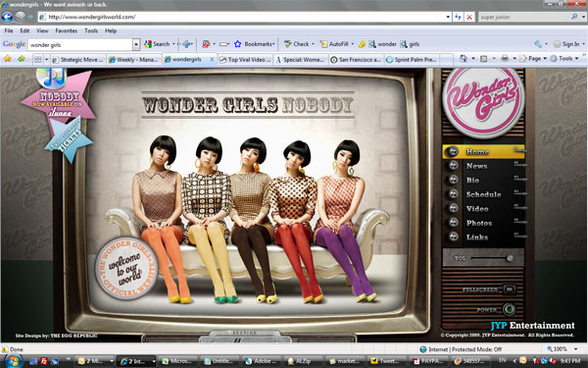Open the View menu
Viewport: 588px width, 368px height.
pos(42,30)
